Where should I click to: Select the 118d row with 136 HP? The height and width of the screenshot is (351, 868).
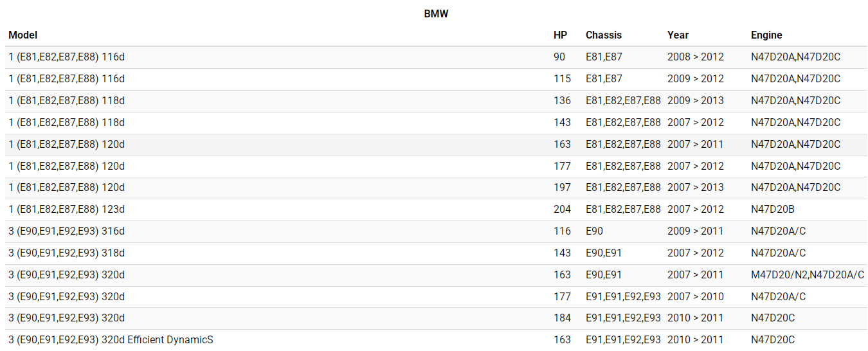pos(67,101)
